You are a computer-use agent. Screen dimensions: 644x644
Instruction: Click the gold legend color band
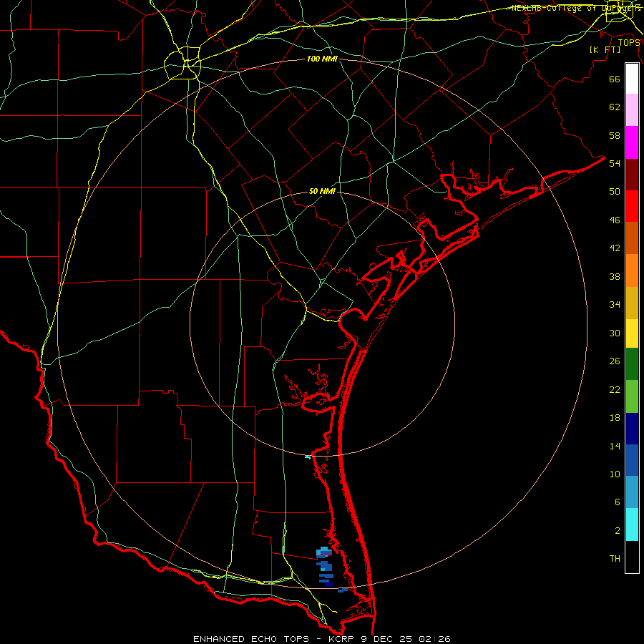632,303
